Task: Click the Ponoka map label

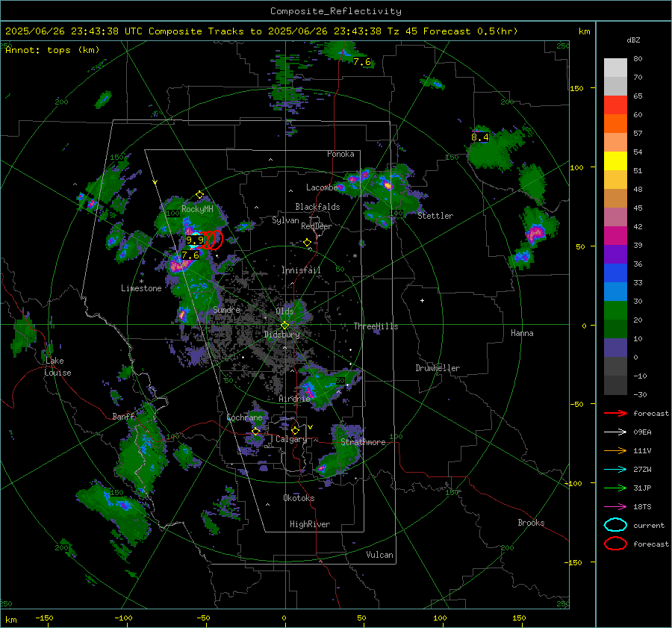Action: 340,154
